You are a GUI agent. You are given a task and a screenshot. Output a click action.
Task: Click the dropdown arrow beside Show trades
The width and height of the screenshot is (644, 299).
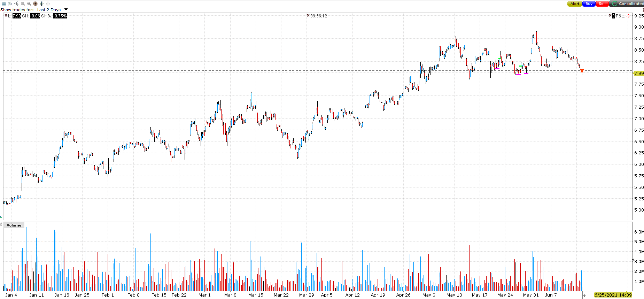coord(66,9)
